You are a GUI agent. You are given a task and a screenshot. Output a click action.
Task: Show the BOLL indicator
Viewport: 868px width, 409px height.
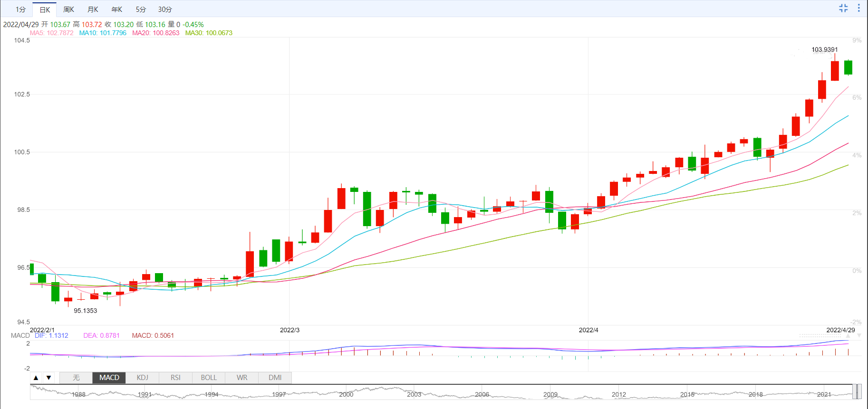pos(209,378)
